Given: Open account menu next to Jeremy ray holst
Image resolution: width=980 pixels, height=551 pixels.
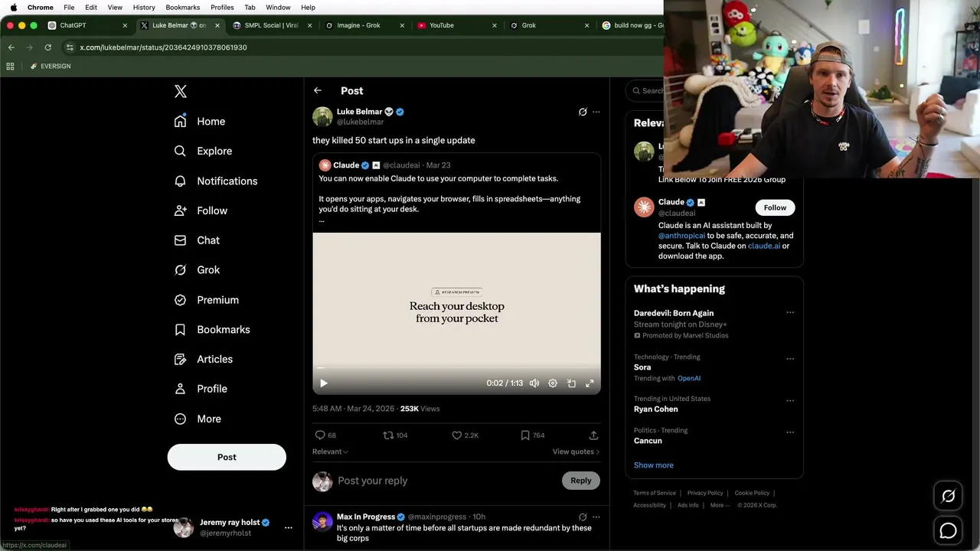Looking at the screenshot, I should pyautogui.click(x=289, y=527).
